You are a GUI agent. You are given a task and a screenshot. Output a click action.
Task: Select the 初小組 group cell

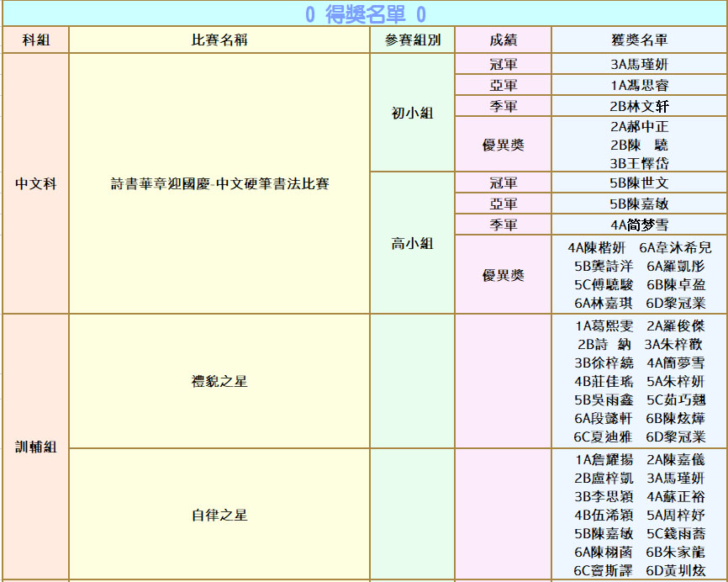[412, 114]
